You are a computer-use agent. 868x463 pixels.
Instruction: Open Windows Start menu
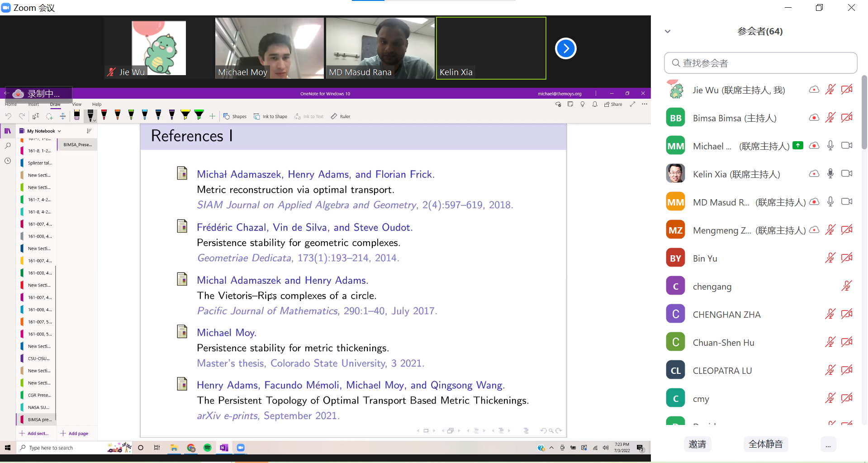click(8, 448)
